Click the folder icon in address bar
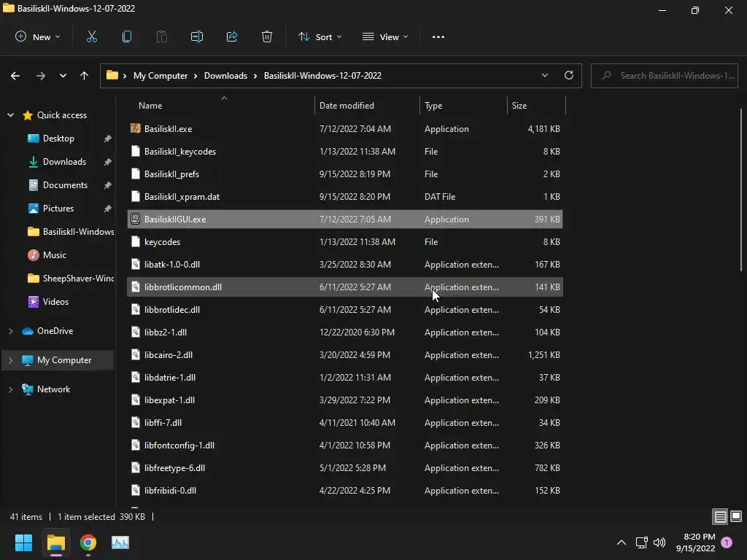Viewport: 747px width, 560px height. point(112,75)
